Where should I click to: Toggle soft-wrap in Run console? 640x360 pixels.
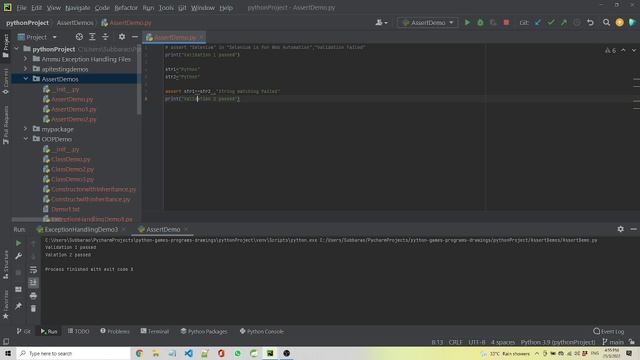coord(33,269)
